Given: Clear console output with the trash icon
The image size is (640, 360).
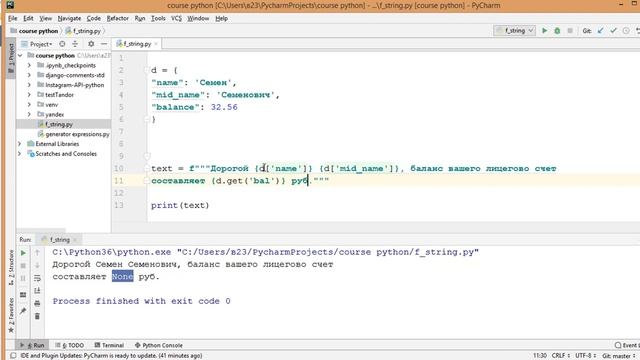Looking at the screenshot, I should pyautogui.click(x=37, y=316).
